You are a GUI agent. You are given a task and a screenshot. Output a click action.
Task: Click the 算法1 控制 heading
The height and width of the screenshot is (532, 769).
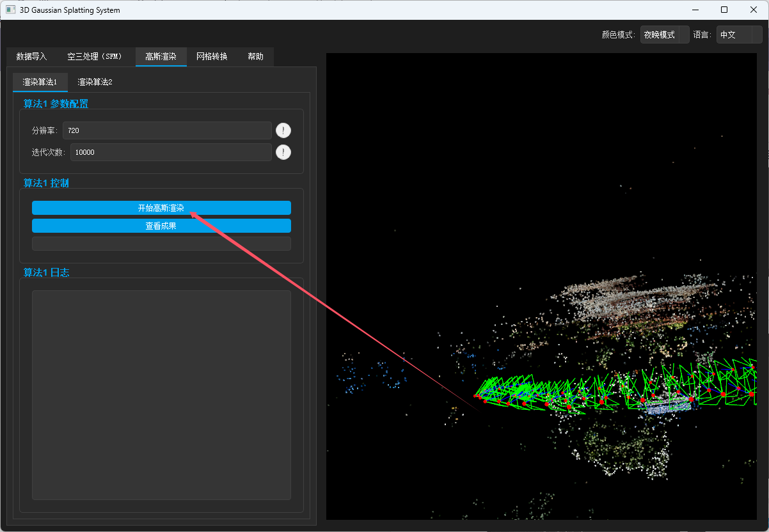[x=46, y=183]
